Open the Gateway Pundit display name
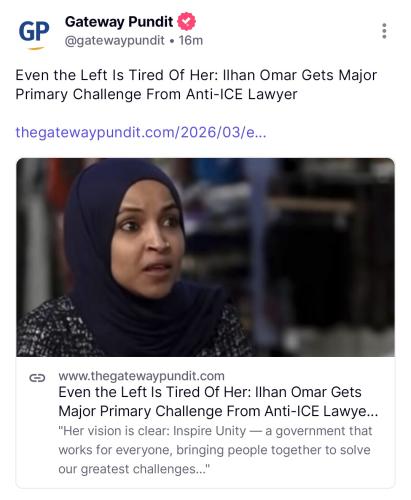Viewport: 411px width, 500px height. 119,22
